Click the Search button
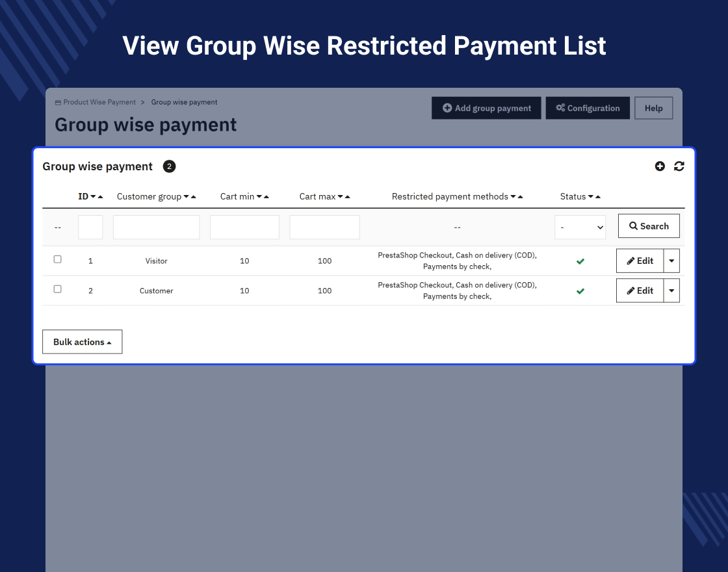 coord(649,226)
